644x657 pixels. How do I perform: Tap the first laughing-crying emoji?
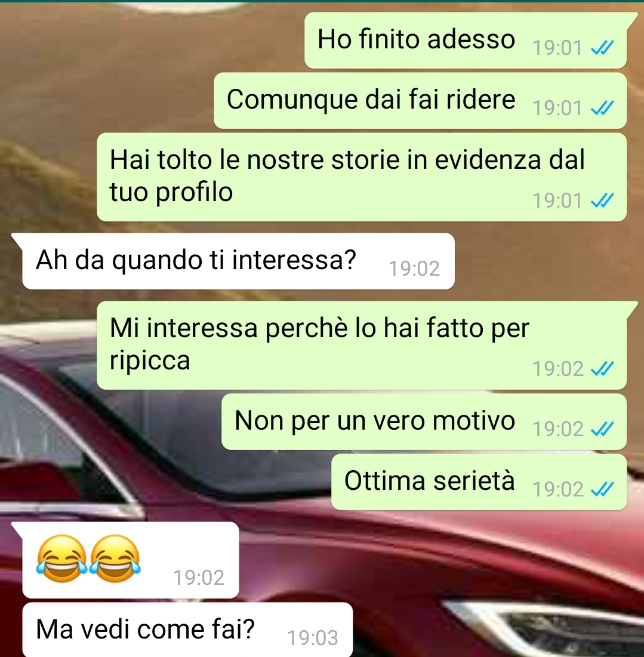tap(62, 558)
